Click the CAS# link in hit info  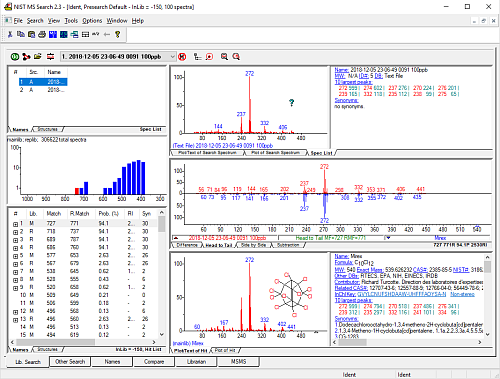click(419, 270)
